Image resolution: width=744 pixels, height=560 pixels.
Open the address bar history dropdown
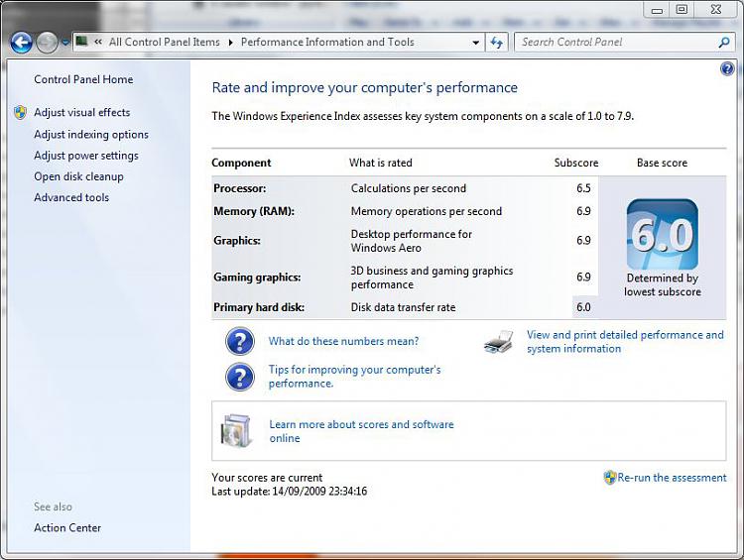point(475,43)
